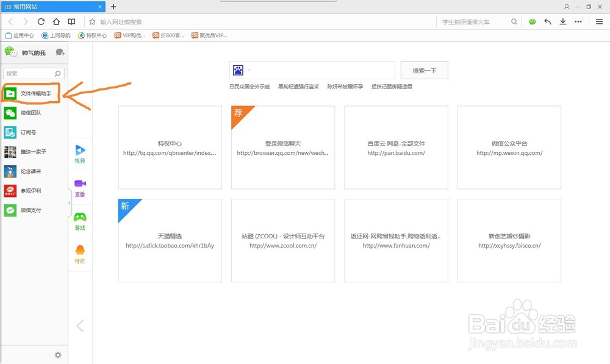Open the 上网导航 bookmark
The height and width of the screenshot is (364, 610).
(x=56, y=35)
